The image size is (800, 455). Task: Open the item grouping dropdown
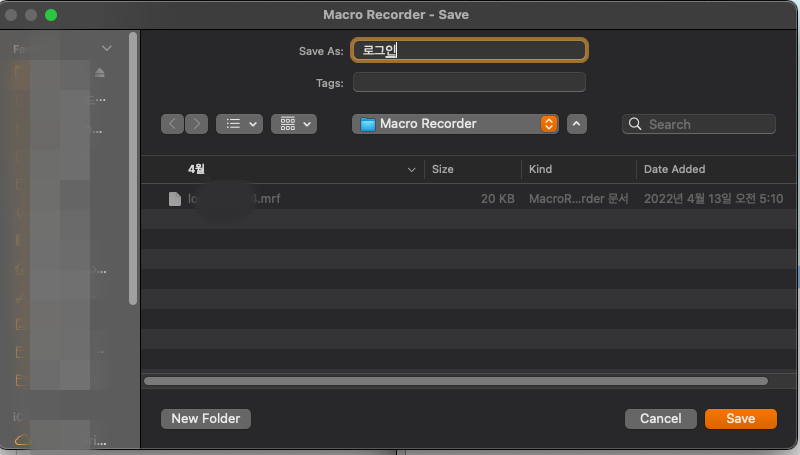(x=294, y=124)
